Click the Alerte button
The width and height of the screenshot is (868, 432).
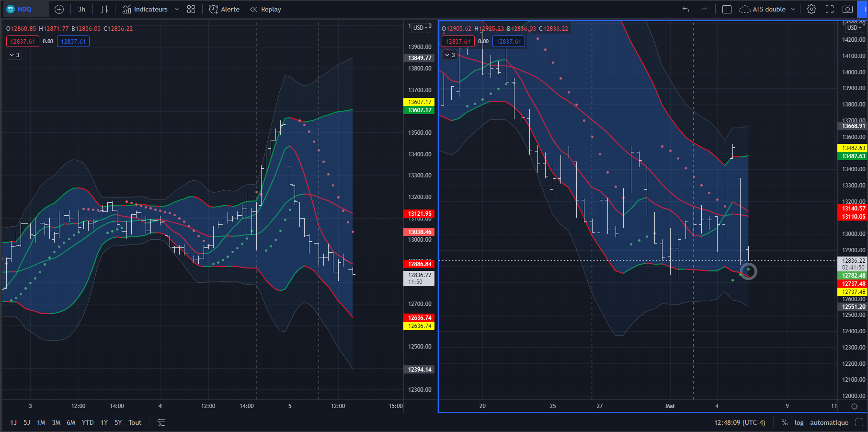click(224, 9)
